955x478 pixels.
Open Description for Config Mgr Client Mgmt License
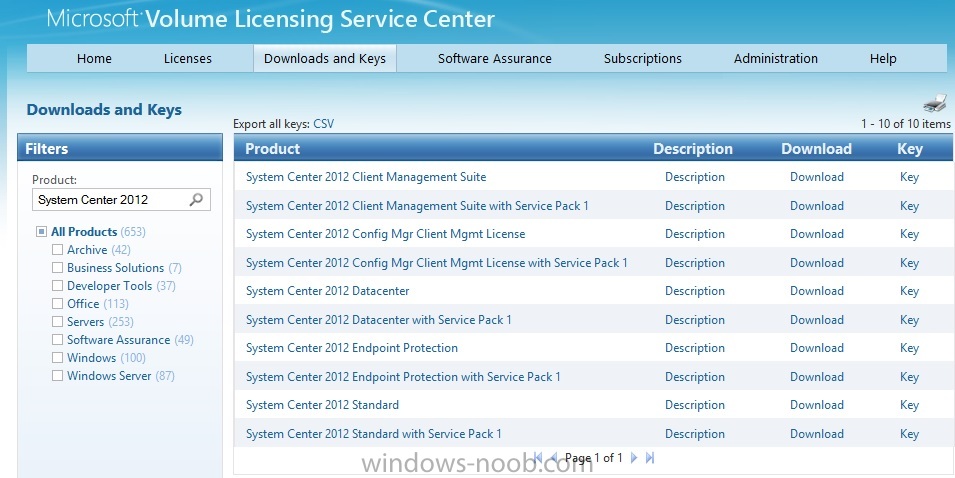point(695,234)
